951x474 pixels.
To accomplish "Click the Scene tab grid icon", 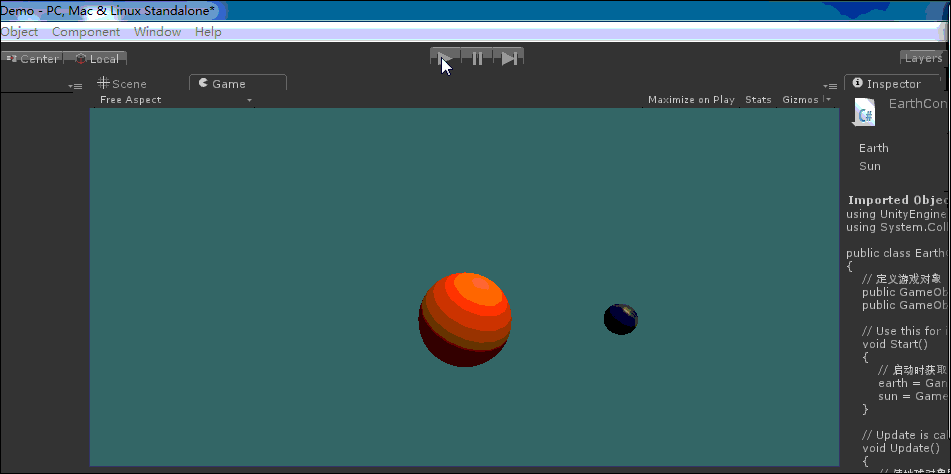I will click(103, 83).
